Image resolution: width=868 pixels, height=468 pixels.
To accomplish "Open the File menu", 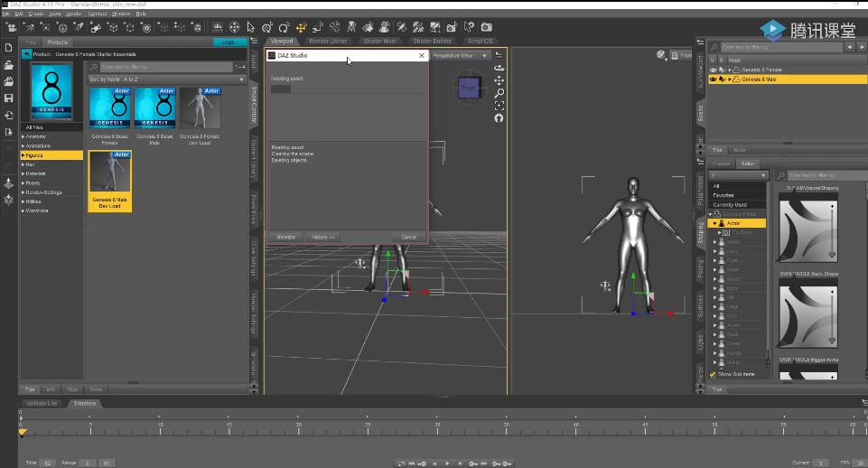I will [x=6, y=14].
